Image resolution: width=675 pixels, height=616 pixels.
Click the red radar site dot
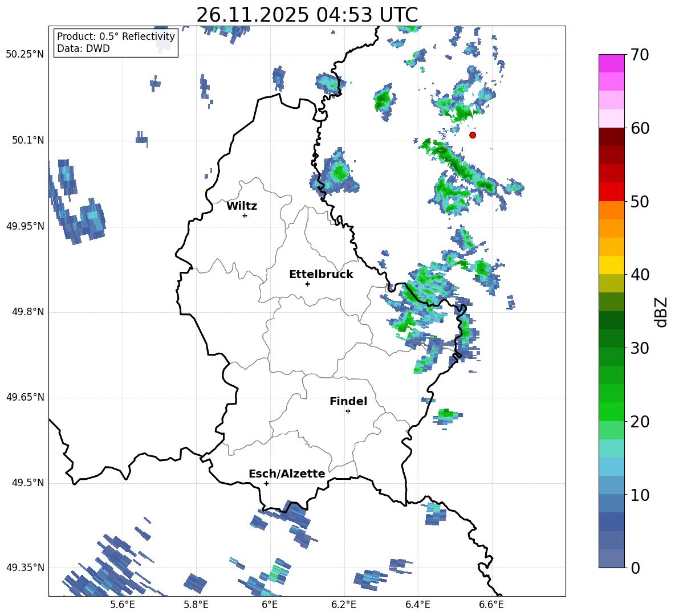click(473, 135)
